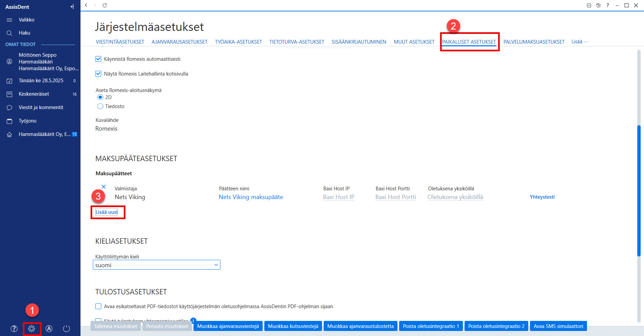Uncheck Näytä Romexis Laitehallinta kotisivulla
The width and height of the screenshot is (644, 336).
(x=98, y=74)
